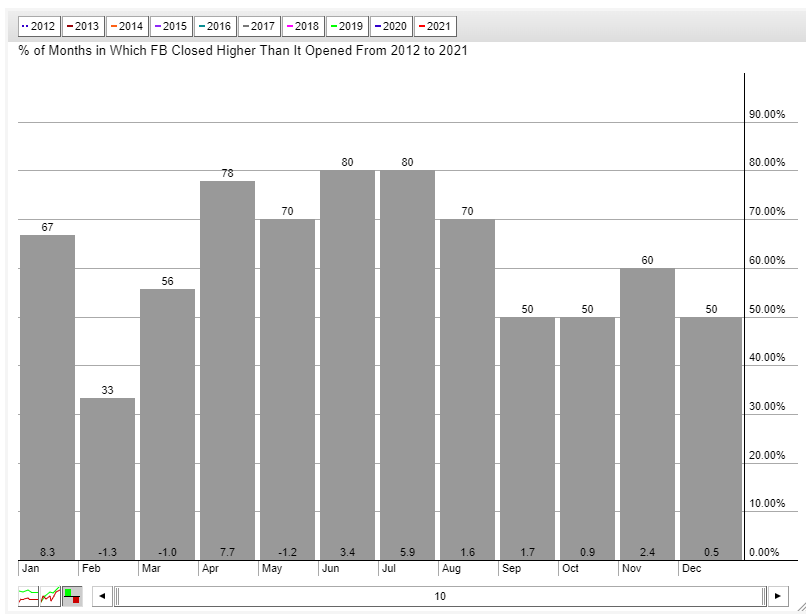This screenshot has width=806, height=614.
Task: Click the 0.5 average return in December bar
Action: tap(711, 552)
